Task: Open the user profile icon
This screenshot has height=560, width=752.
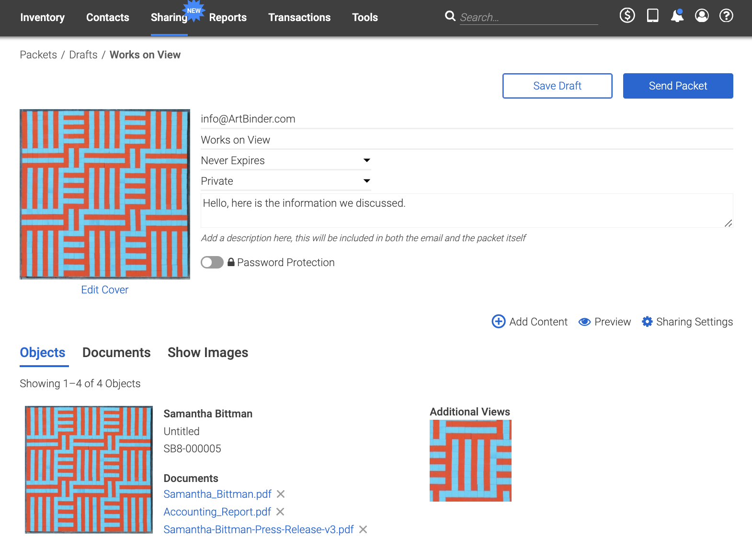Action: click(x=702, y=16)
